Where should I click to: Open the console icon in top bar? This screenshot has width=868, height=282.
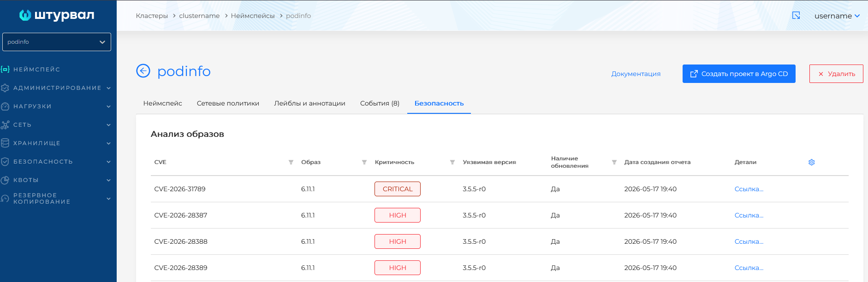point(796,16)
